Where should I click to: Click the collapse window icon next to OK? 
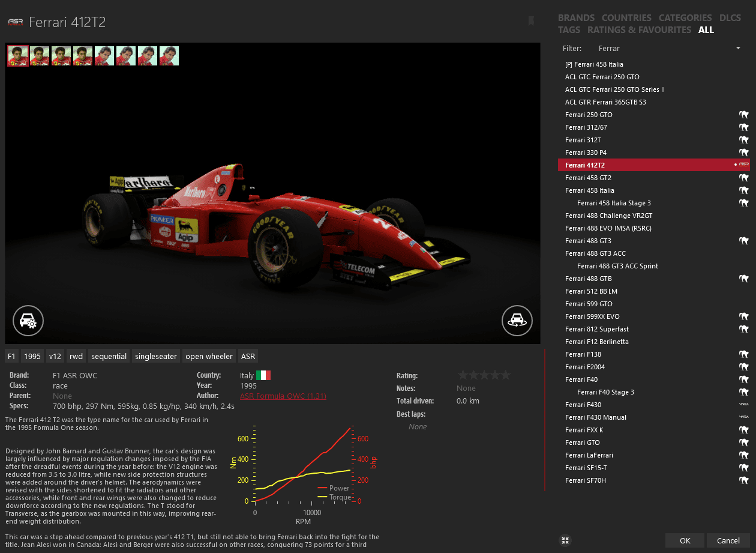(565, 540)
